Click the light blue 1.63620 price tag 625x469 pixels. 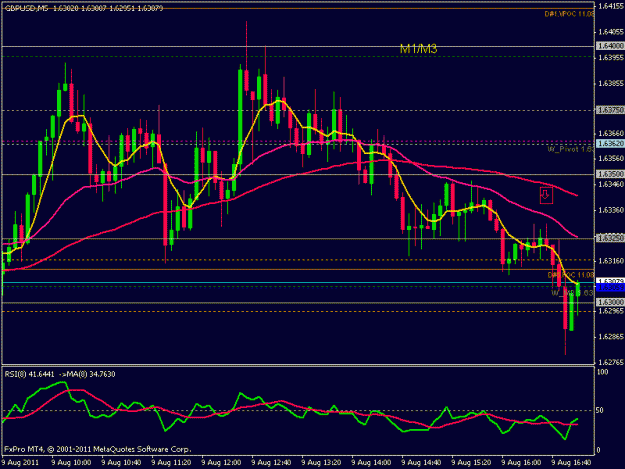click(610, 143)
